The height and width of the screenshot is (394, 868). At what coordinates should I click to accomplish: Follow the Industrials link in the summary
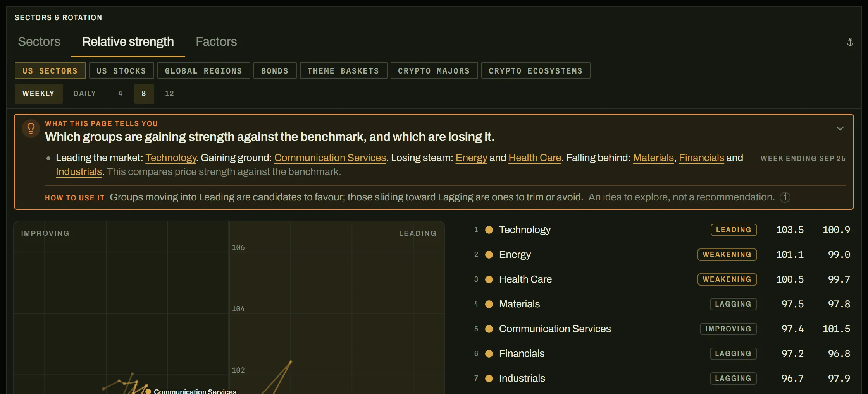79,172
